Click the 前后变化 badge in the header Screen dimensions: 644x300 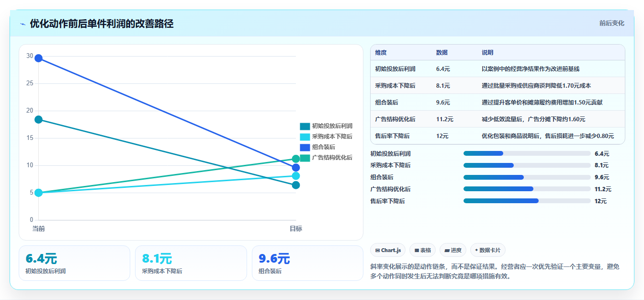(x=611, y=23)
